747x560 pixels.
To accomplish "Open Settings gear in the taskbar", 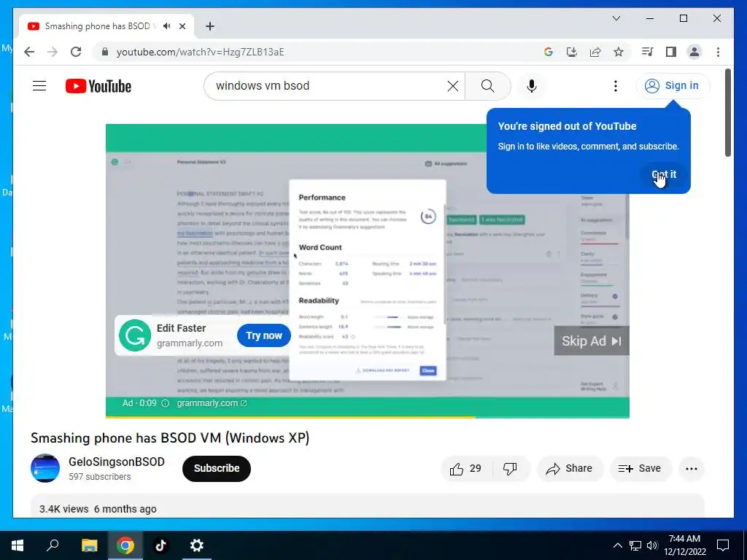I will pos(197,545).
